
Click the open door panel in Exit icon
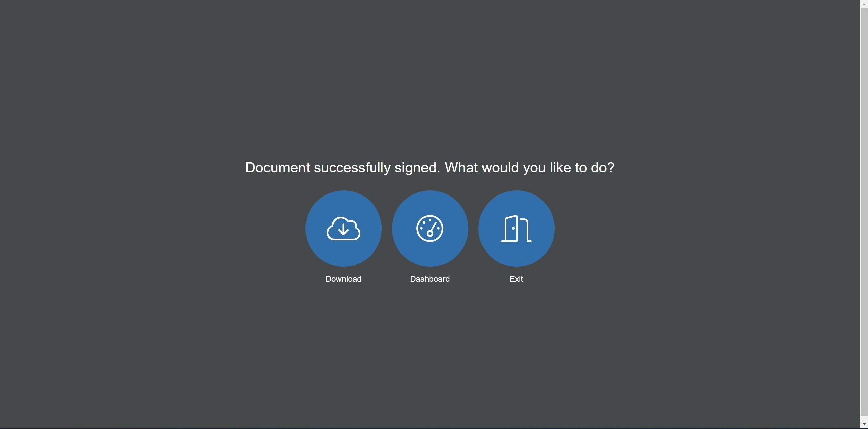511,228
